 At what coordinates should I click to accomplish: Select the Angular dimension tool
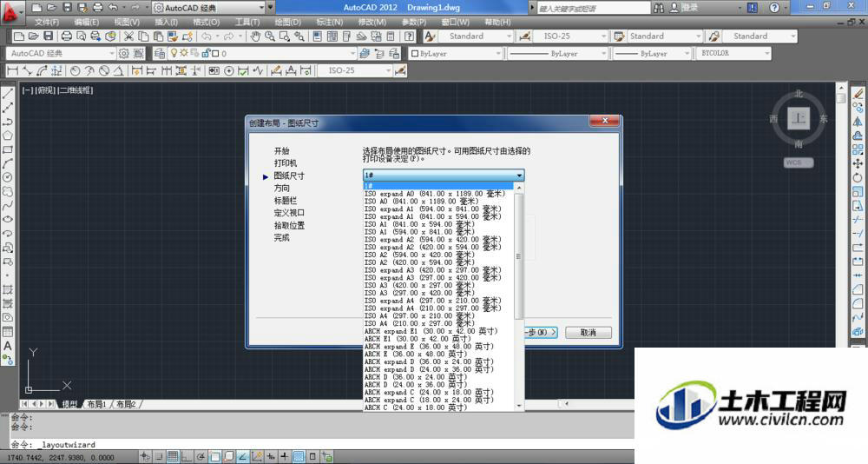click(118, 70)
